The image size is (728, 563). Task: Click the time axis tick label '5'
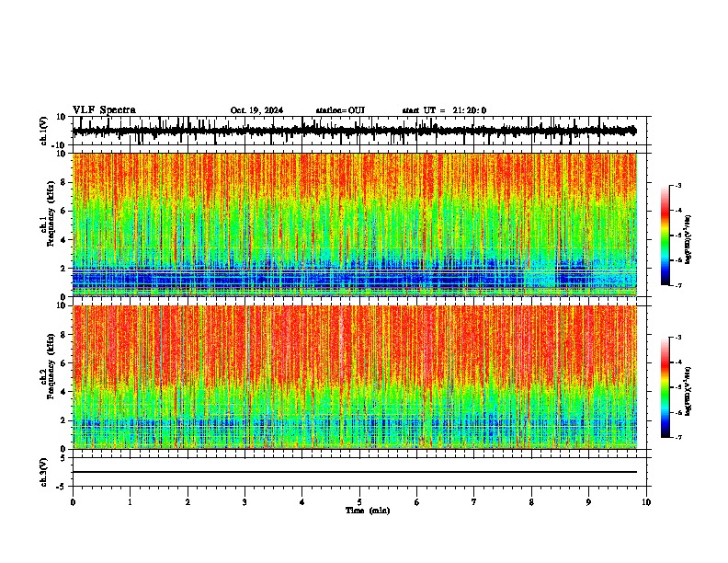click(359, 502)
